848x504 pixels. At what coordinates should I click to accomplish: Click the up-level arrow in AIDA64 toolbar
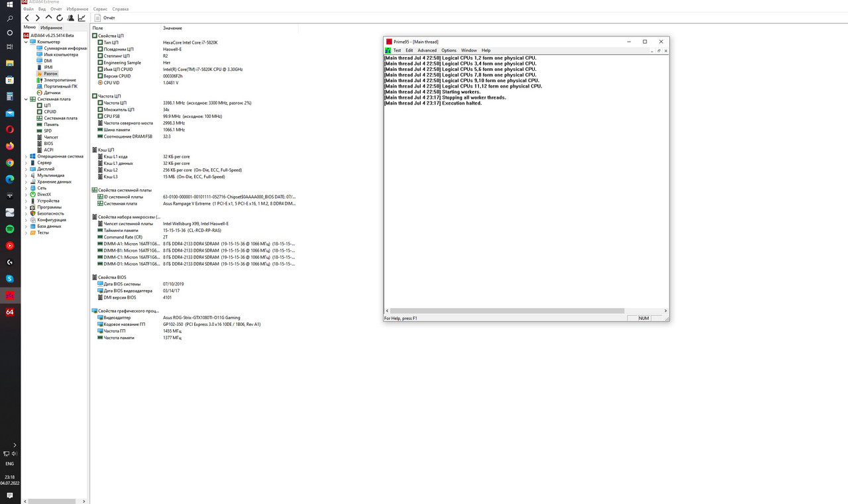(48, 18)
